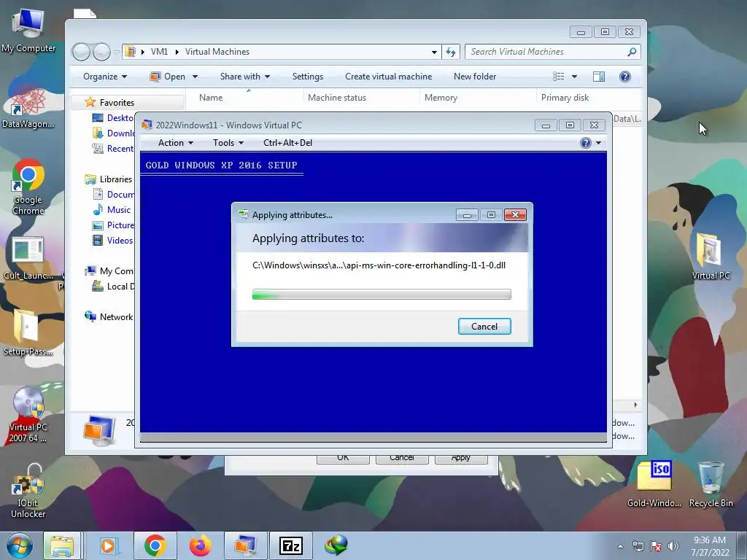This screenshot has width=747, height=560.
Task: Click the Back navigation button in Explorer
Action: (81, 52)
